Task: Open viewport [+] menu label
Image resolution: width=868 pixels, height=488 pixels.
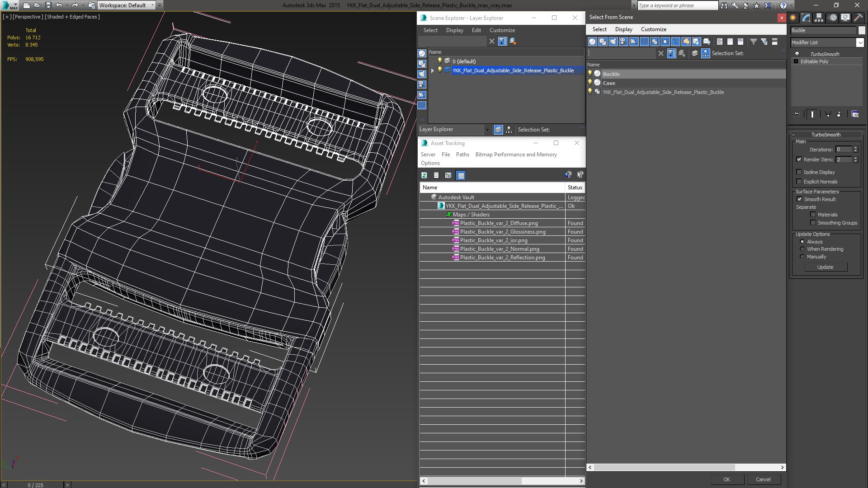Action: 7,17
